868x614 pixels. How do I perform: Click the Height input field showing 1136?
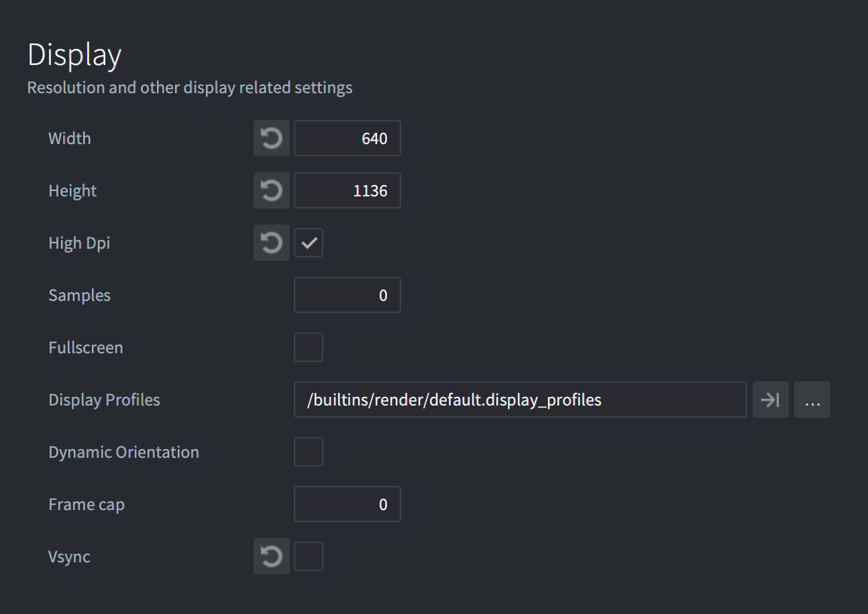(347, 191)
